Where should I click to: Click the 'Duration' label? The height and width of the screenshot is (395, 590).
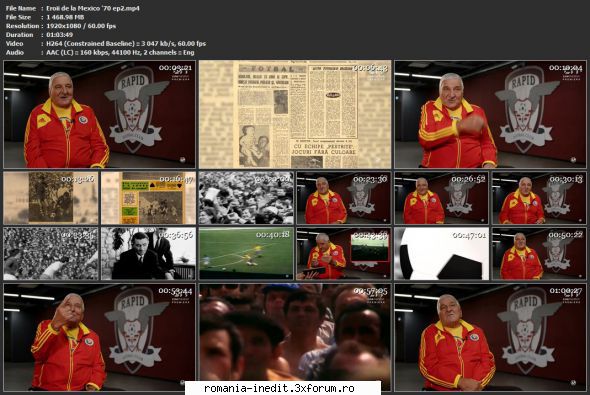click(19, 35)
